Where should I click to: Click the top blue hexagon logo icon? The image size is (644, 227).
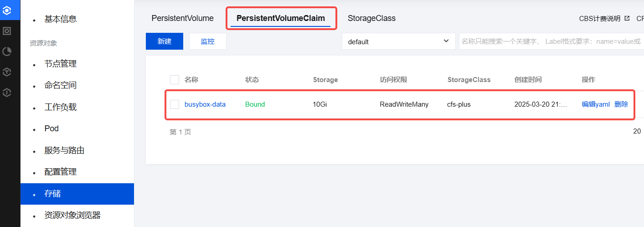click(7, 10)
